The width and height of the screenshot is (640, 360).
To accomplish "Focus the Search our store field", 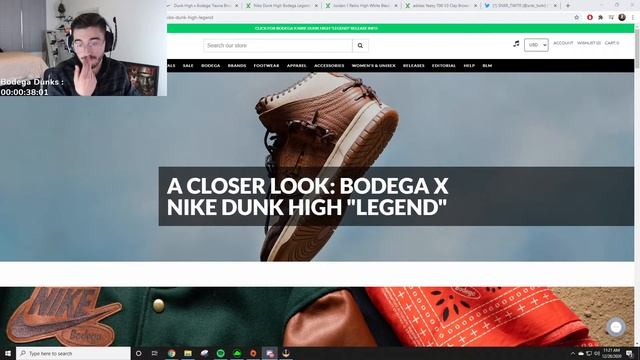I will 278,46.
